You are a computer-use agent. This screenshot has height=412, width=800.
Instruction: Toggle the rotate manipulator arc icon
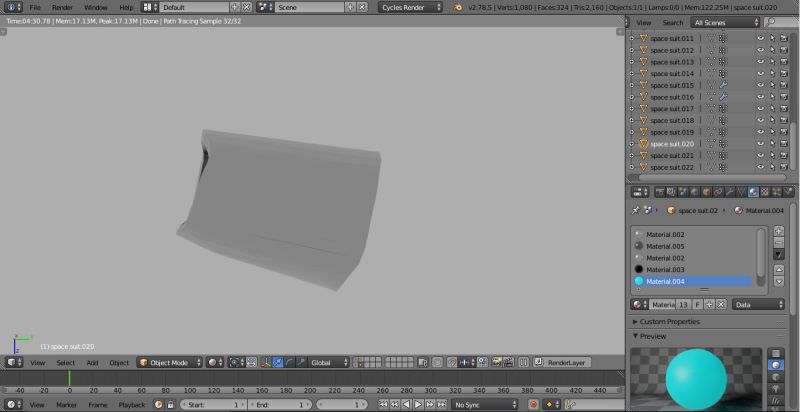[289, 363]
